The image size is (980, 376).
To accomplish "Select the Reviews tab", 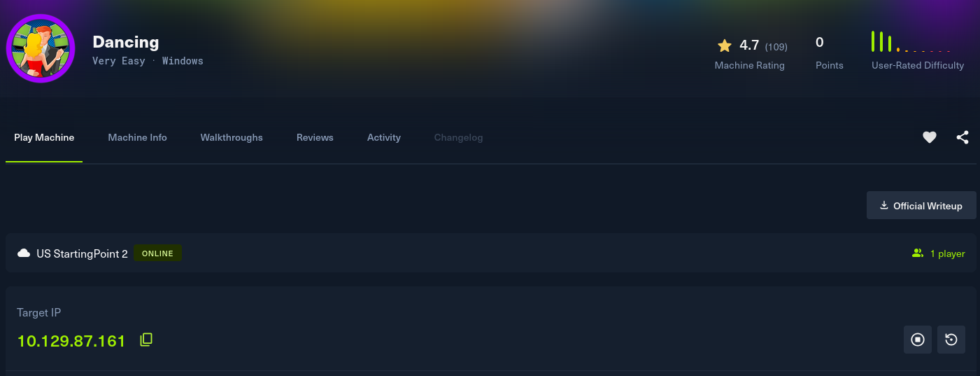I will [x=315, y=138].
